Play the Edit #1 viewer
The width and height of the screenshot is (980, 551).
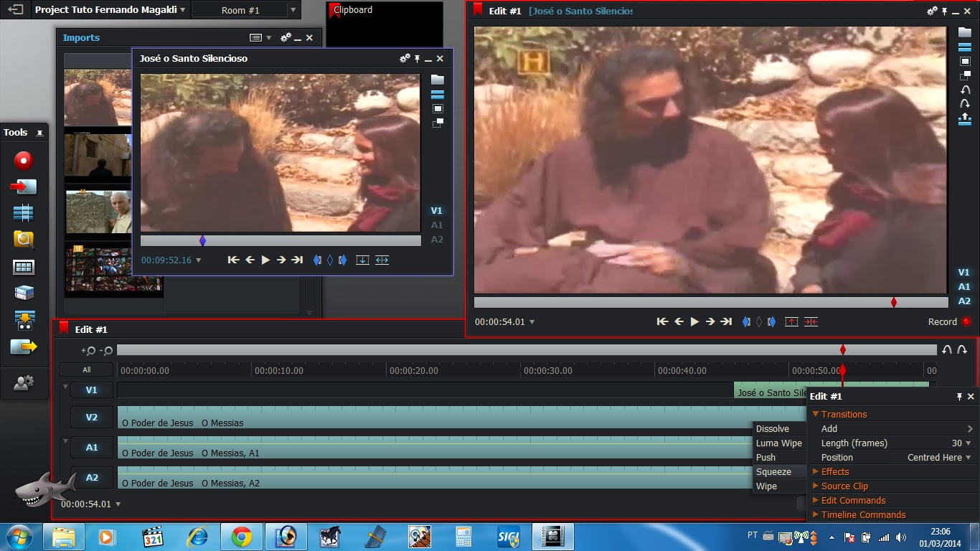pyautogui.click(x=694, y=321)
